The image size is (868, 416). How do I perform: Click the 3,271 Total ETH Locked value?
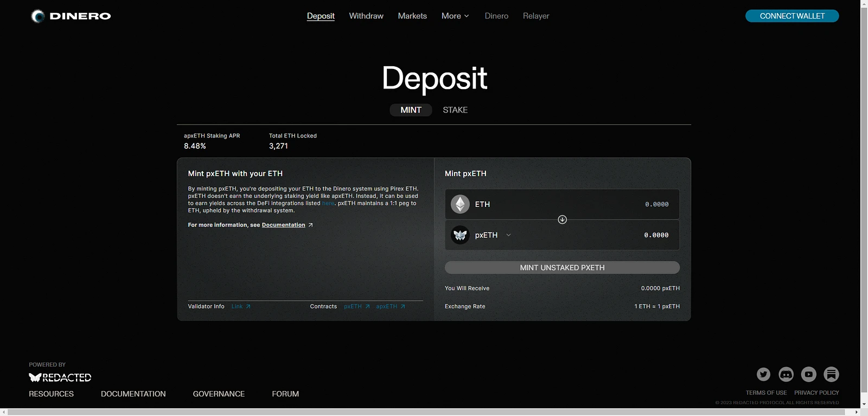pyautogui.click(x=278, y=146)
